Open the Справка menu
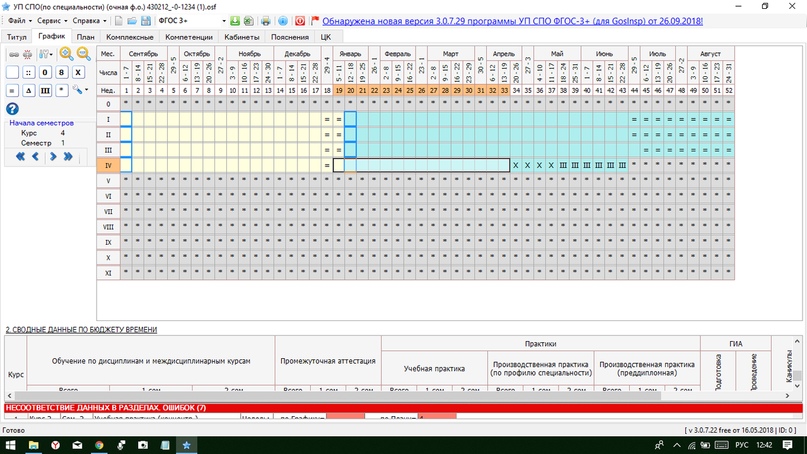The height and width of the screenshot is (454, 807). coord(89,21)
